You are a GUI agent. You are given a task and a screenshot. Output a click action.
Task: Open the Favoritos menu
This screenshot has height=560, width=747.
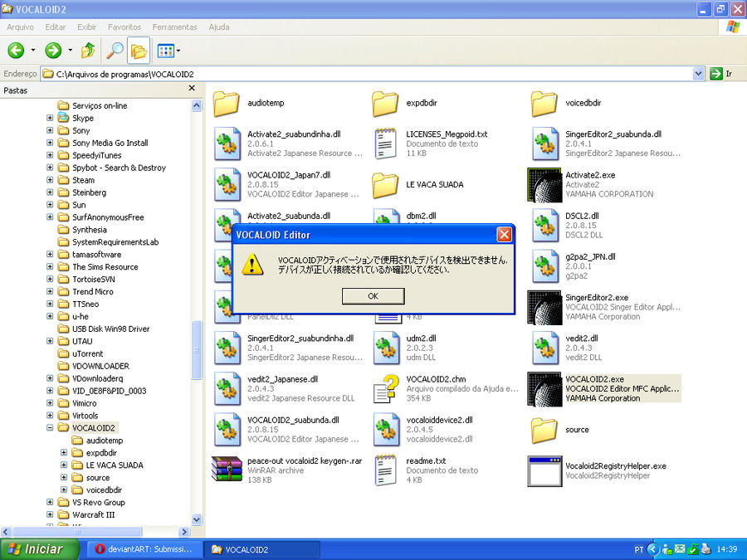pos(124,27)
